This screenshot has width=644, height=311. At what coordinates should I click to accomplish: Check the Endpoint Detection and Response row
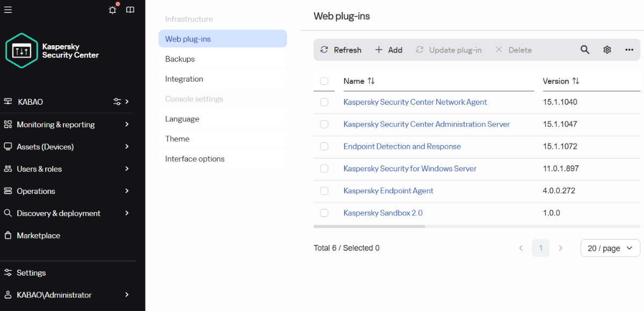click(324, 147)
